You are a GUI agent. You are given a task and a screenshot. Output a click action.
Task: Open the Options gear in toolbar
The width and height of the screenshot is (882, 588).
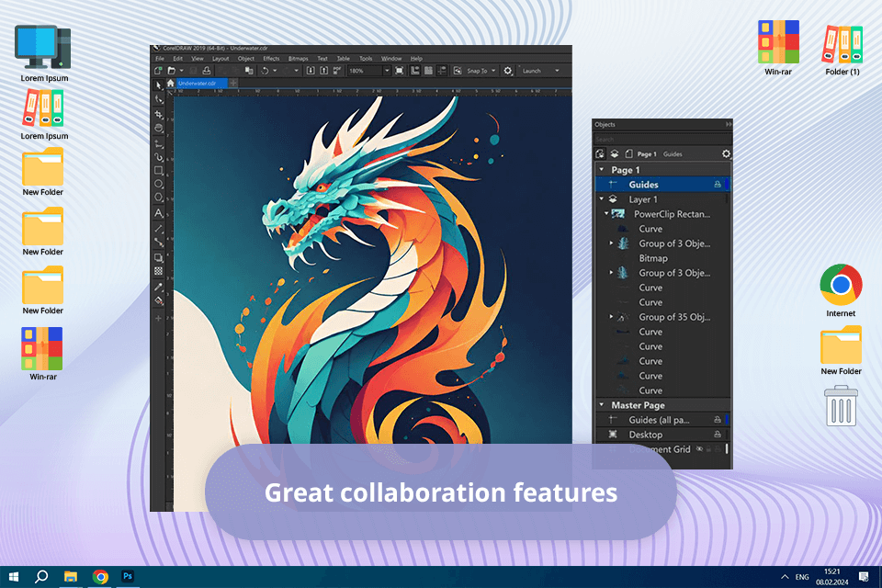tap(508, 71)
